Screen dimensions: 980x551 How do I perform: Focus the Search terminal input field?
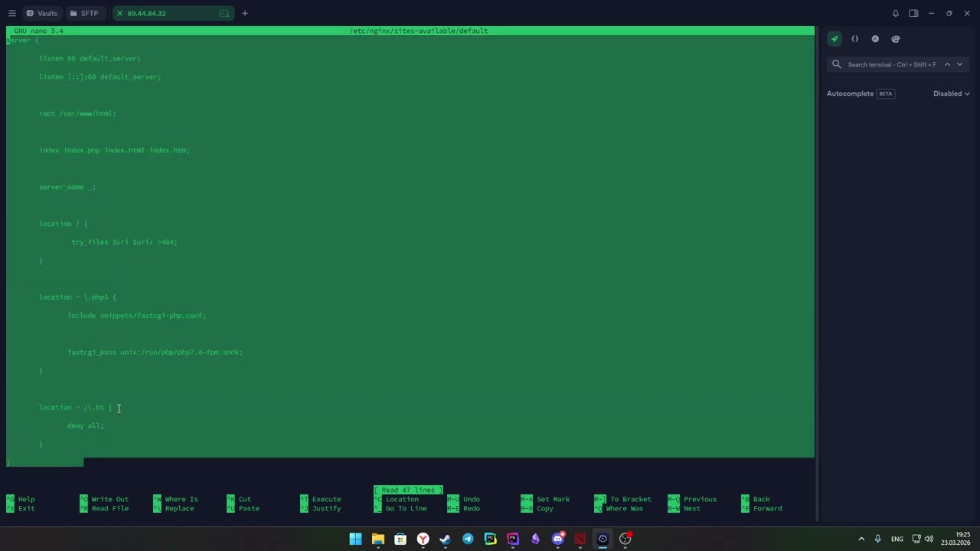[x=892, y=64]
